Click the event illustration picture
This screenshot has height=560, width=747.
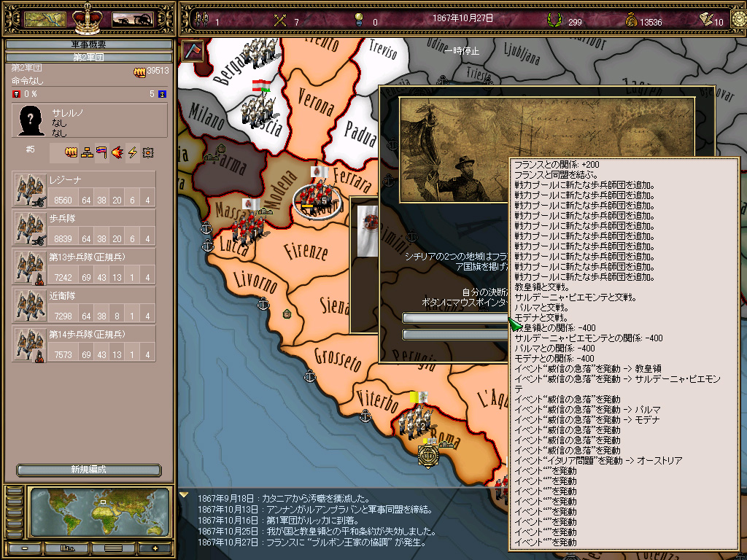454,150
